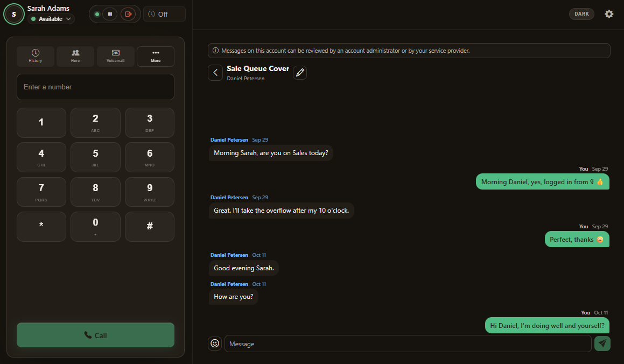
Task: Dial digit 9 WXYZ on keypad
Action: click(x=150, y=192)
